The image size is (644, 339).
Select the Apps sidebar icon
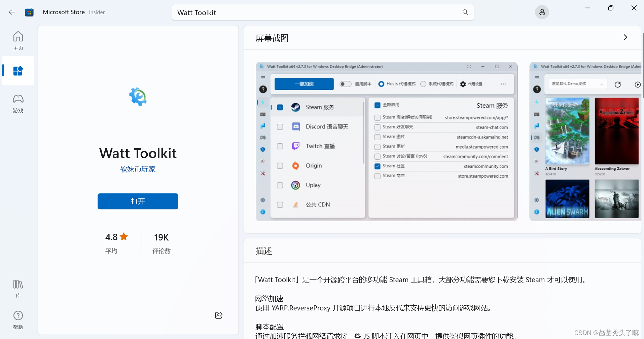[18, 71]
